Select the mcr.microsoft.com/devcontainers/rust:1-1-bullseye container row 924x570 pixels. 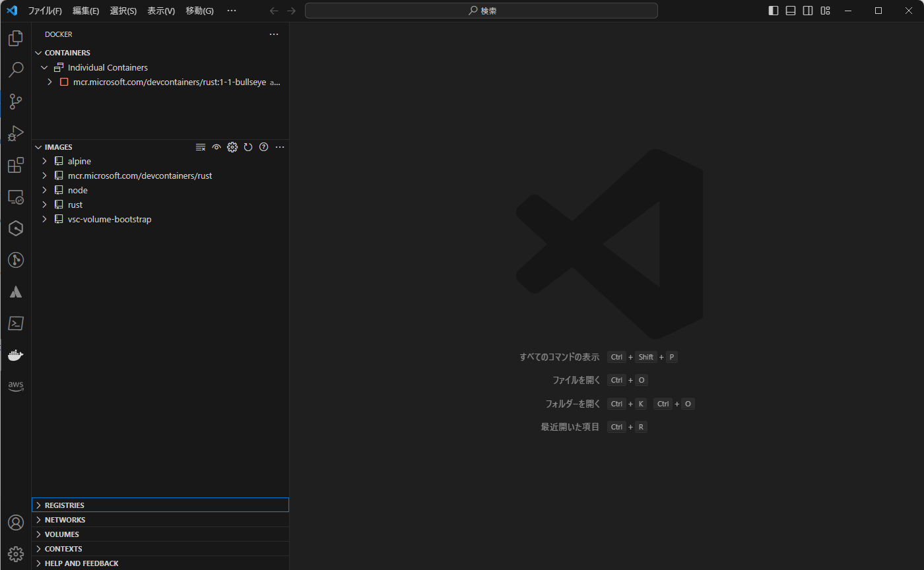click(x=160, y=82)
